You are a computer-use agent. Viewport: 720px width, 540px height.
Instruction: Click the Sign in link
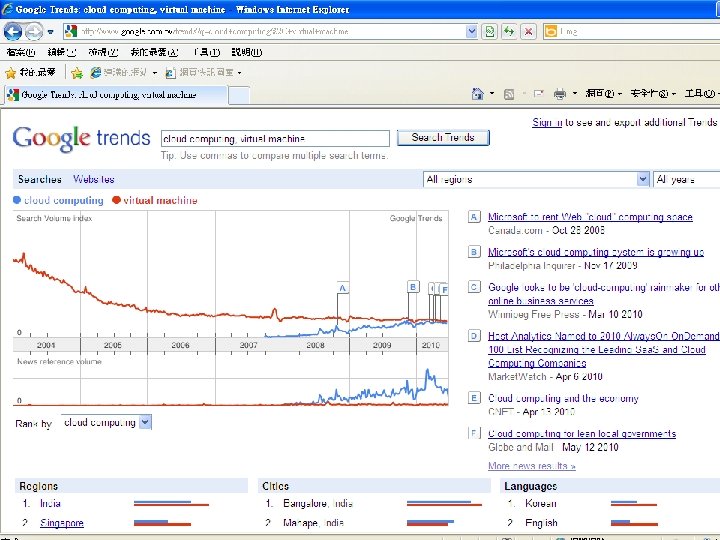pos(547,123)
